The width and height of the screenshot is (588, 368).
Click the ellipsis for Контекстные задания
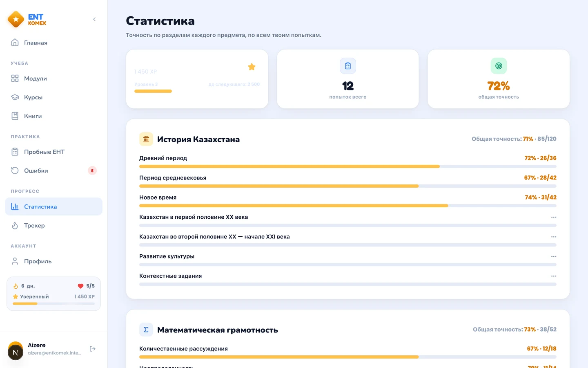click(x=554, y=276)
